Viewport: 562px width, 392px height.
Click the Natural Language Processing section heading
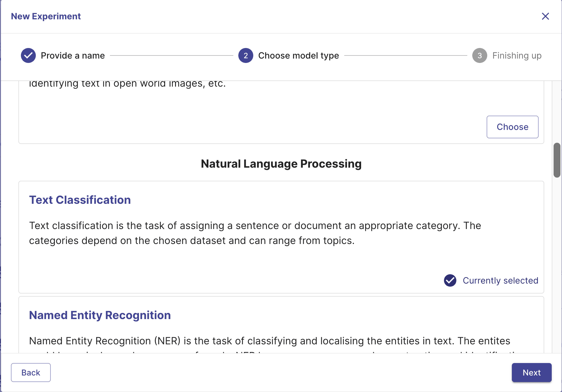coord(281,164)
